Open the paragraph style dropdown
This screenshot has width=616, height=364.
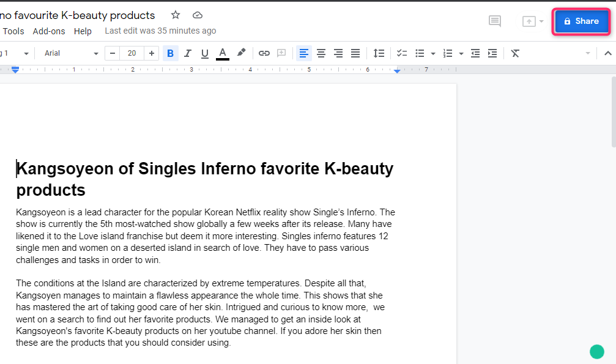point(15,53)
